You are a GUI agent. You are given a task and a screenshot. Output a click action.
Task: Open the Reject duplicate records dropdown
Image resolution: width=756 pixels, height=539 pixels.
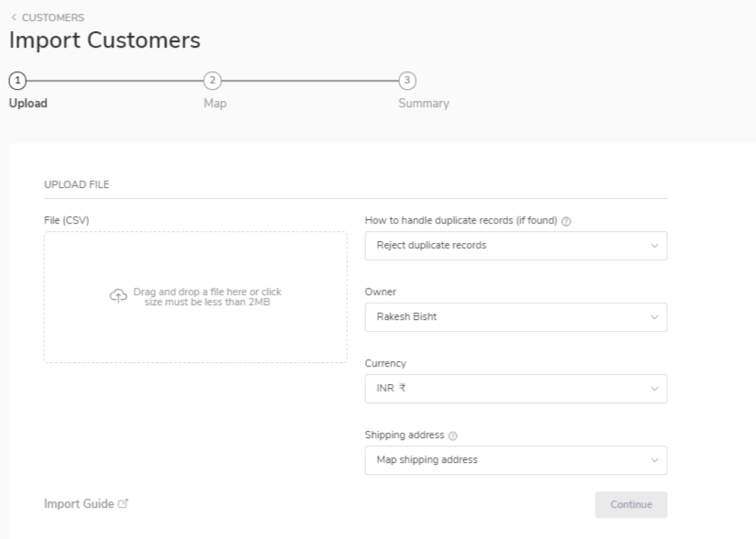click(x=516, y=246)
